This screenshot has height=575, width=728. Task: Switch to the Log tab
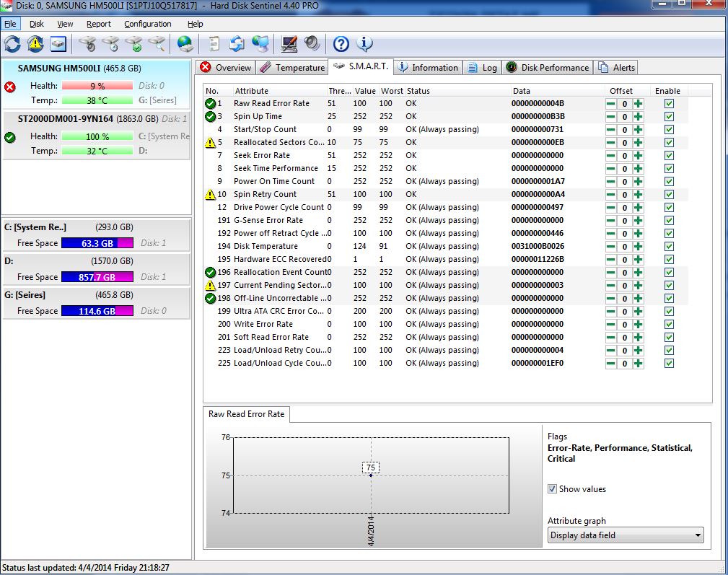482,68
